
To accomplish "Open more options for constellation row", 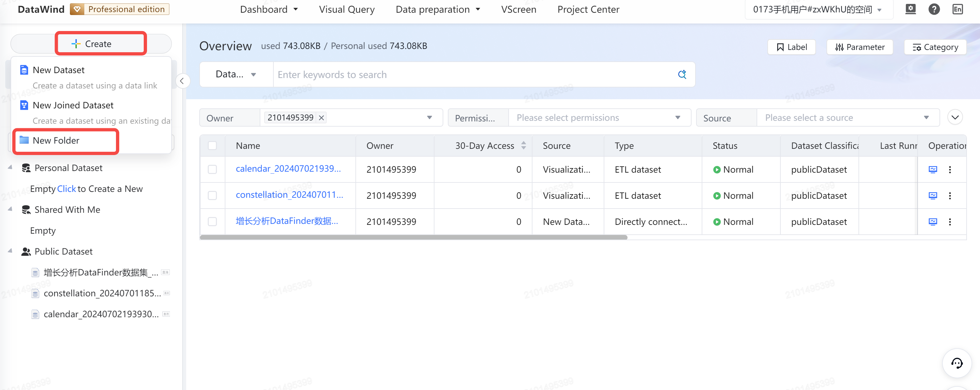I will [x=950, y=196].
